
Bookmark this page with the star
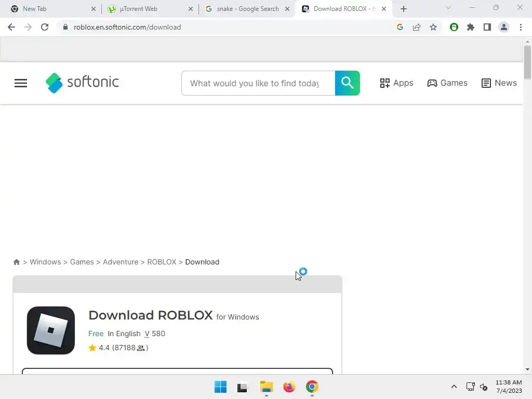[433, 27]
